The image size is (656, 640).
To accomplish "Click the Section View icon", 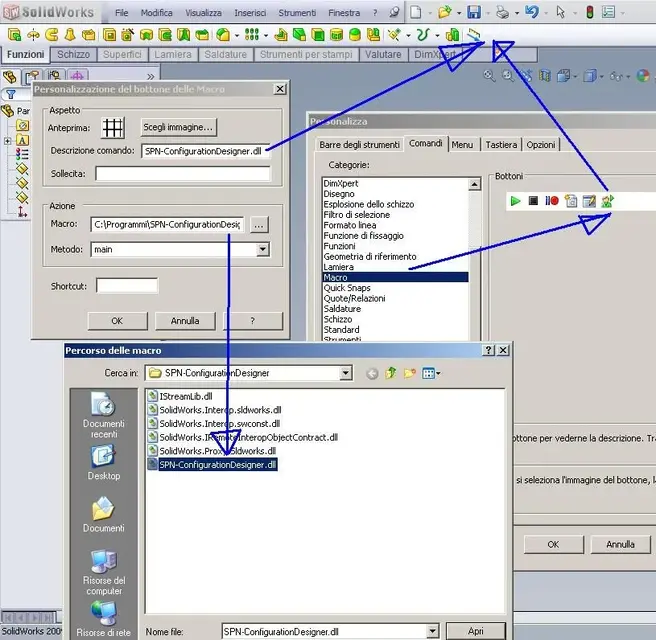I will pyautogui.click(x=544, y=76).
